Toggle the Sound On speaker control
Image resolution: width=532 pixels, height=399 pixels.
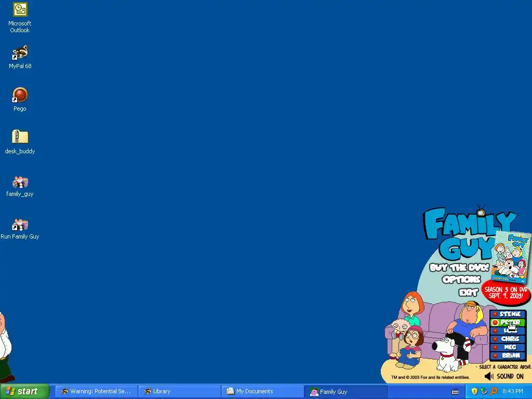[504, 376]
